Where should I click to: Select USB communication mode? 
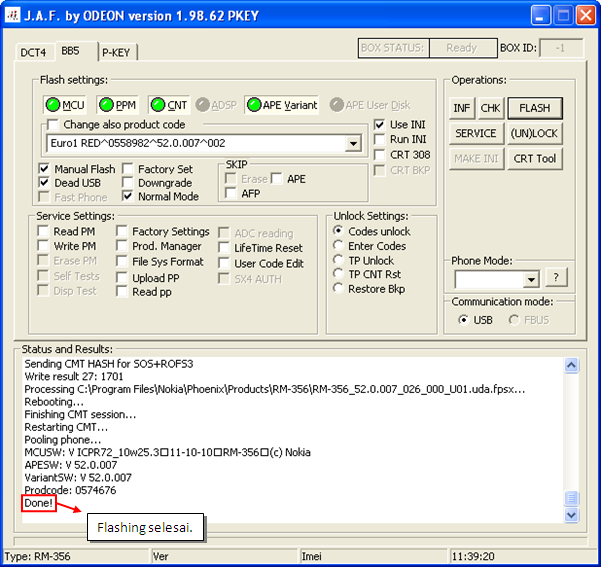pos(463,320)
